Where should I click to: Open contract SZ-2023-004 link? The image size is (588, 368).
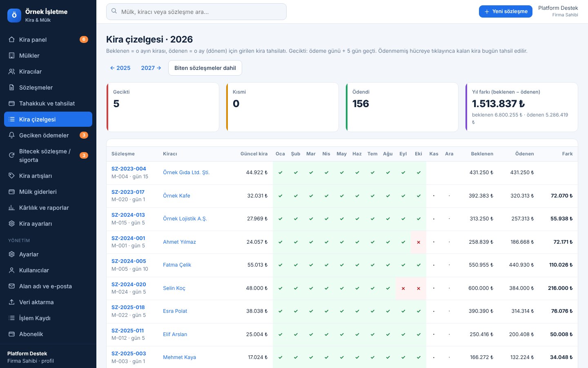coord(129,168)
